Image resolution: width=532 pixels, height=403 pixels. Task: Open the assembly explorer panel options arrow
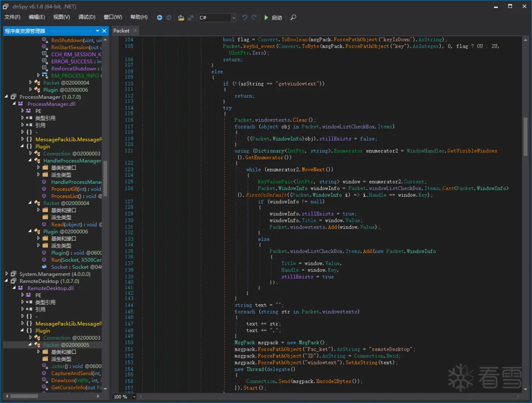coord(98,31)
